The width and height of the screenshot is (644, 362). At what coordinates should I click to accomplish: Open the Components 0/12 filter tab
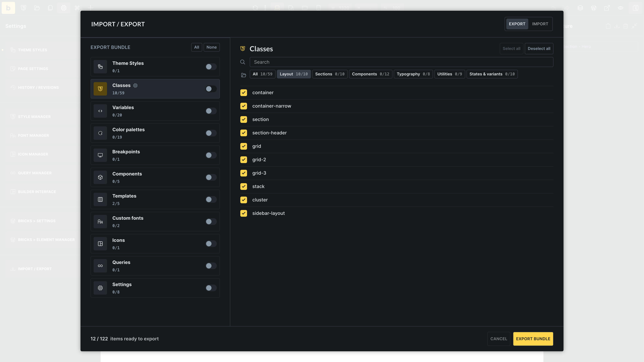pyautogui.click(x=370, y=74)
